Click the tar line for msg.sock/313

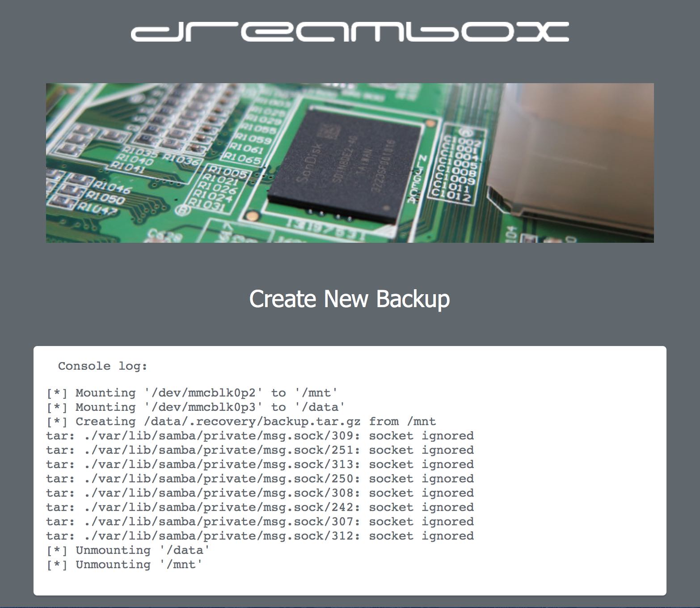tap(260, 464)
